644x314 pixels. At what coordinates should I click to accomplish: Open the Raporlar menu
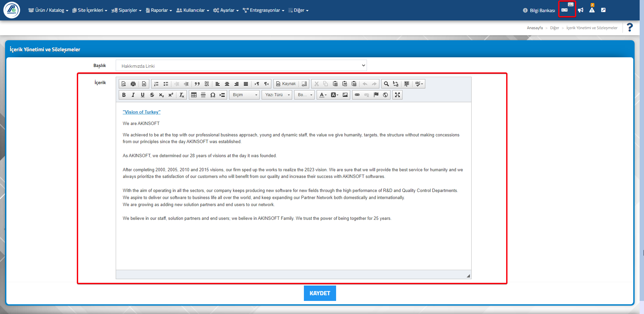click(x=159, y=10)
